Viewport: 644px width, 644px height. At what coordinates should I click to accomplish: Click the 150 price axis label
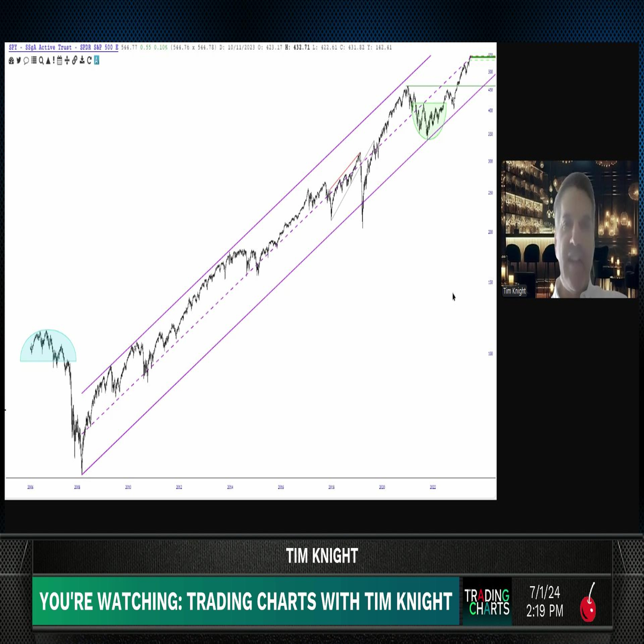point(490,282)
